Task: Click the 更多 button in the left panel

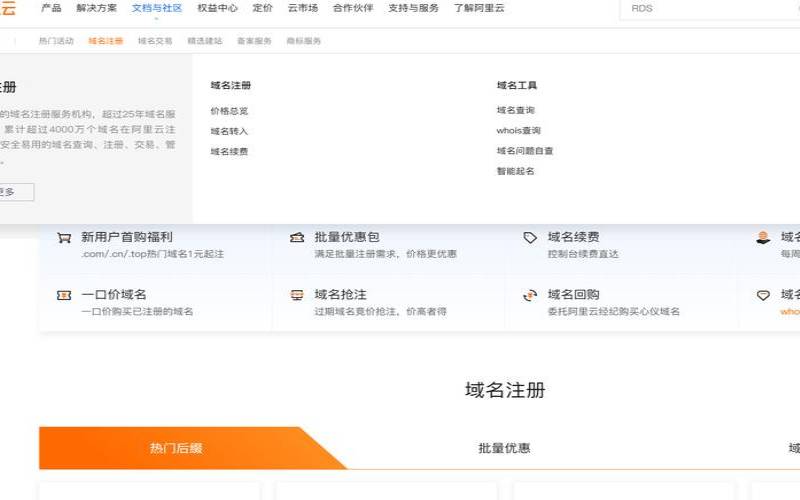Action: (15, 192)
